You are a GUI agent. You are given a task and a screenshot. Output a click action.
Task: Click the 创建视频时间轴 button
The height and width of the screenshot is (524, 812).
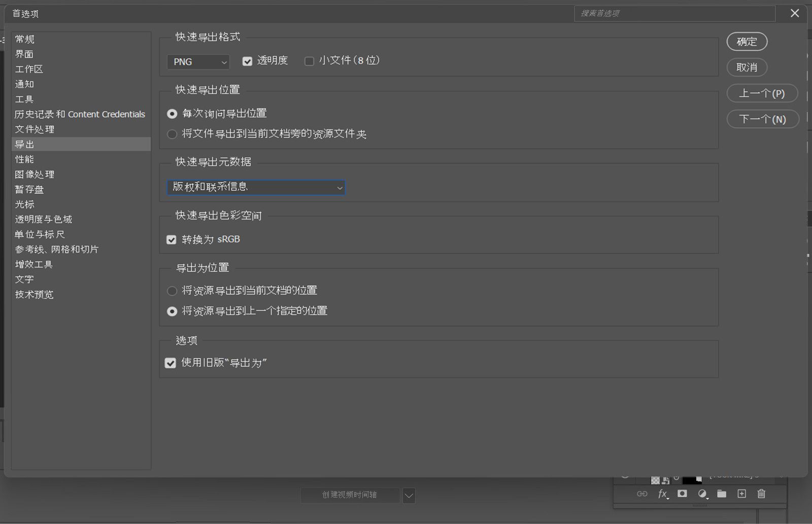click(350, 495)
